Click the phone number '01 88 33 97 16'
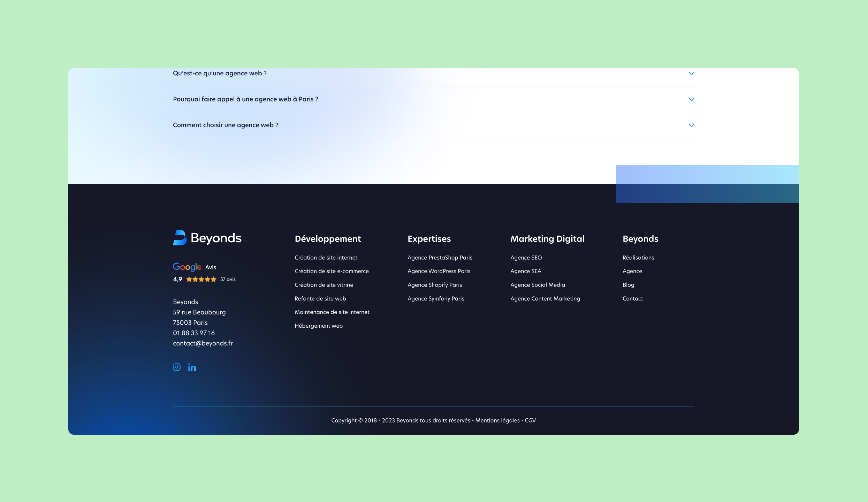The image size is (868, 502). 194,333
